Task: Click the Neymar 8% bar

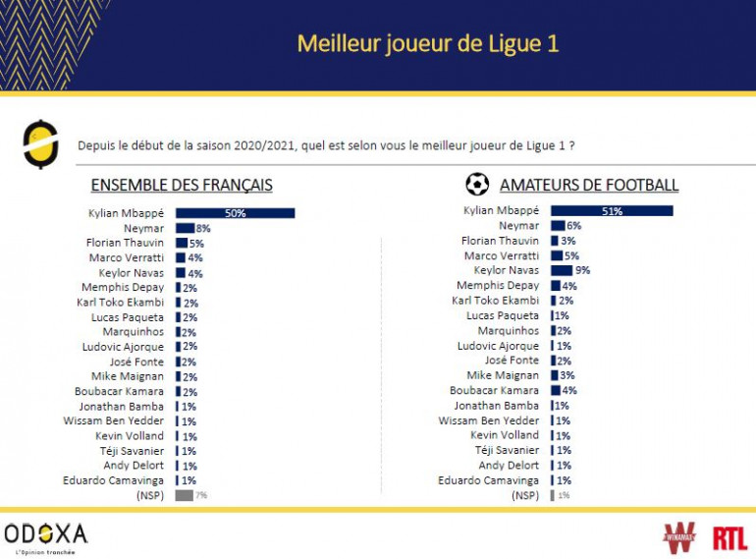Action: [x=185, y=228]
